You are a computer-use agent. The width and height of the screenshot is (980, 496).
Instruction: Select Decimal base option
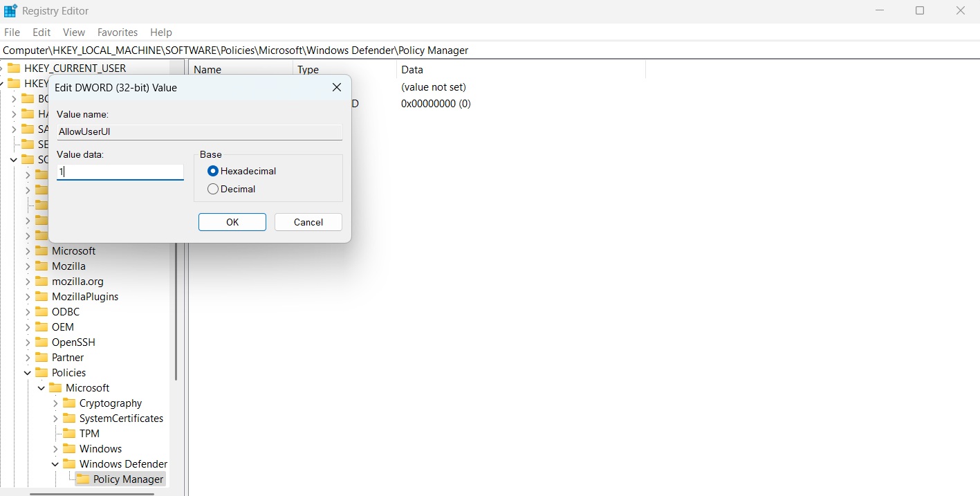(213, 189)
